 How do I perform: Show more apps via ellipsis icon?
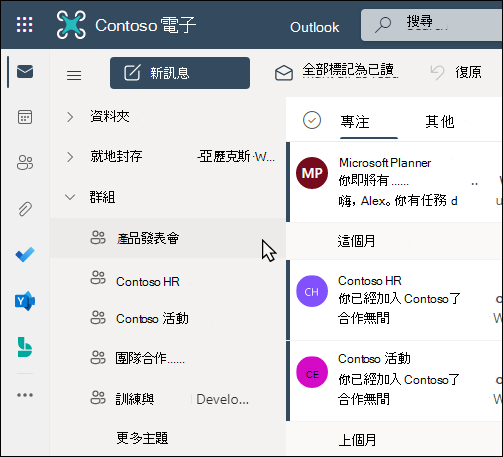pos(25,395)
